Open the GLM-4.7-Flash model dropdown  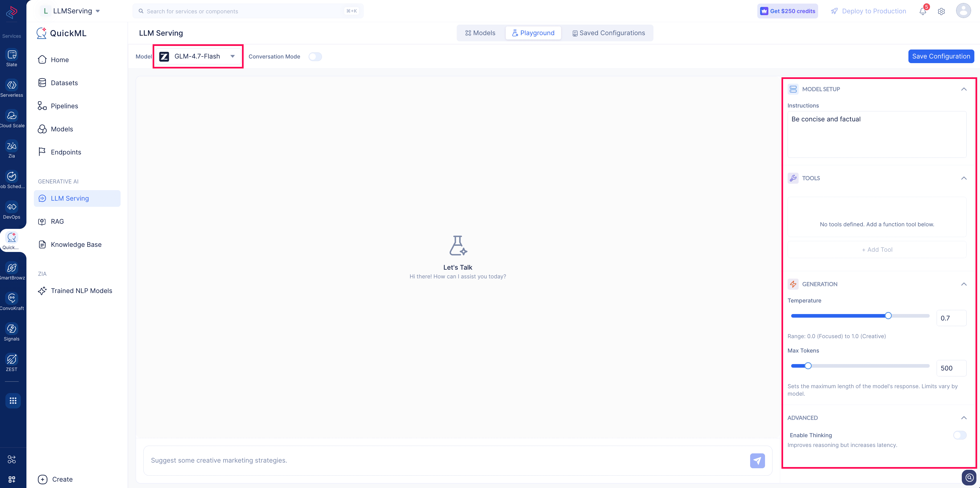click(x=198, y=56)
